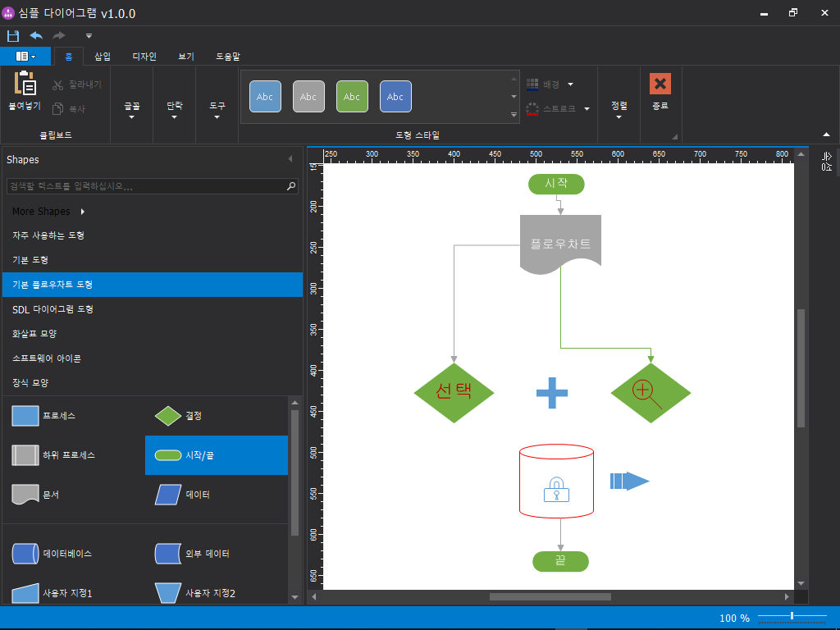Pick the 외부 데이터 shape
This screenshot has height=630, width=840.
[217, 554]
